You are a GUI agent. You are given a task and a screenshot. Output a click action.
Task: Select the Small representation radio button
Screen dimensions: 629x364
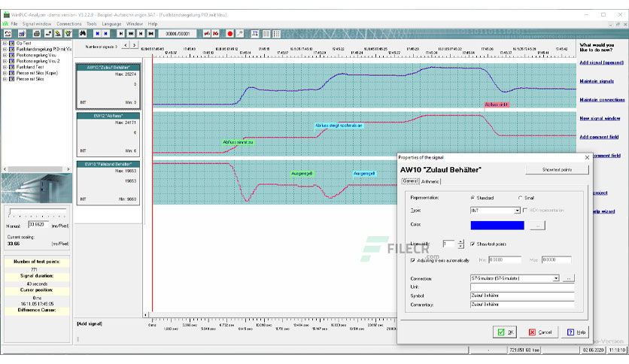(x=521, y=198)
